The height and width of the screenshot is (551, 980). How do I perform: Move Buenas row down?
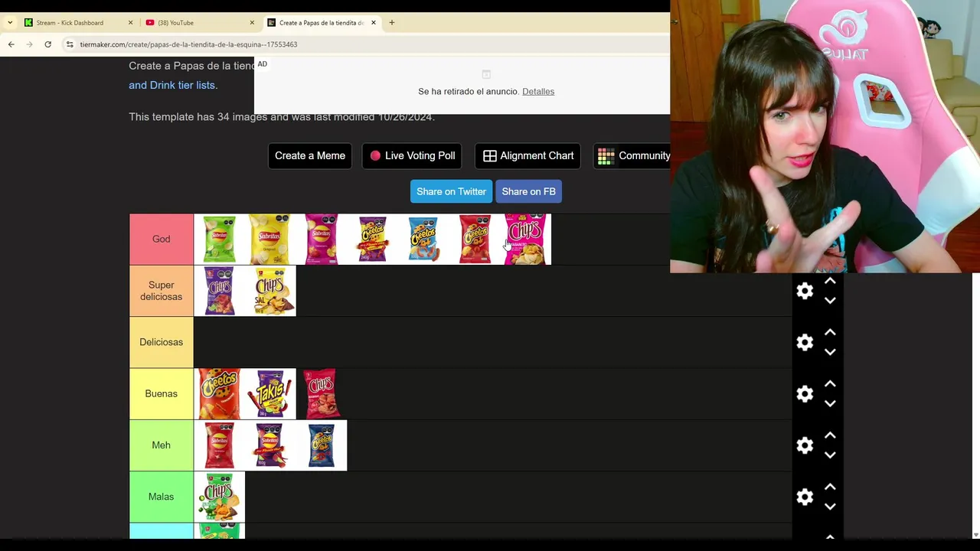coord(830,403)
